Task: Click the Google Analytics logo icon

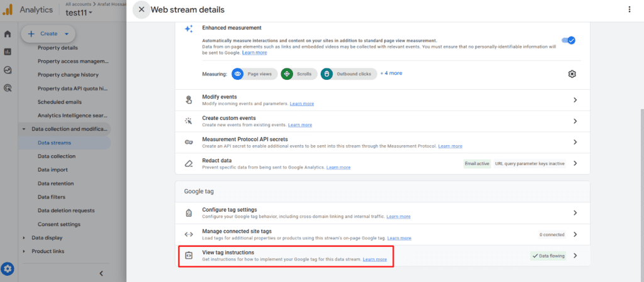Action: coord(8,10)
